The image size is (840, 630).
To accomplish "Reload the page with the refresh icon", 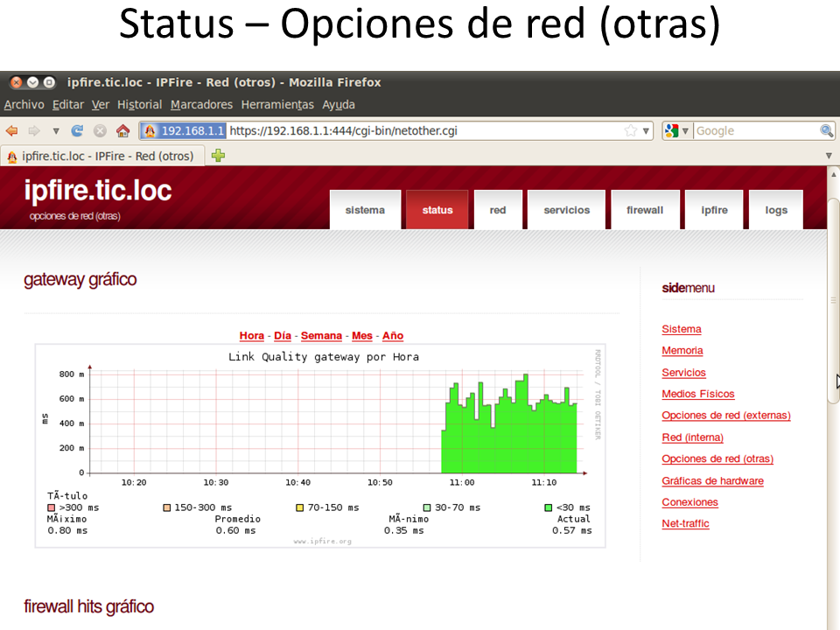I will point(77,131).
